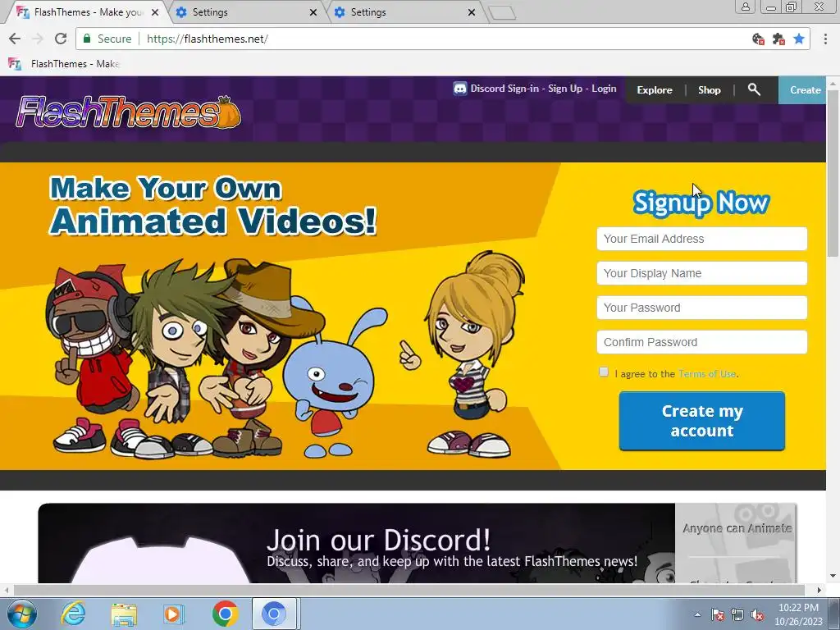Viewport: 840px width, 630px height.
Task: Click the Create button in header
Action: (x=802, y=90)
